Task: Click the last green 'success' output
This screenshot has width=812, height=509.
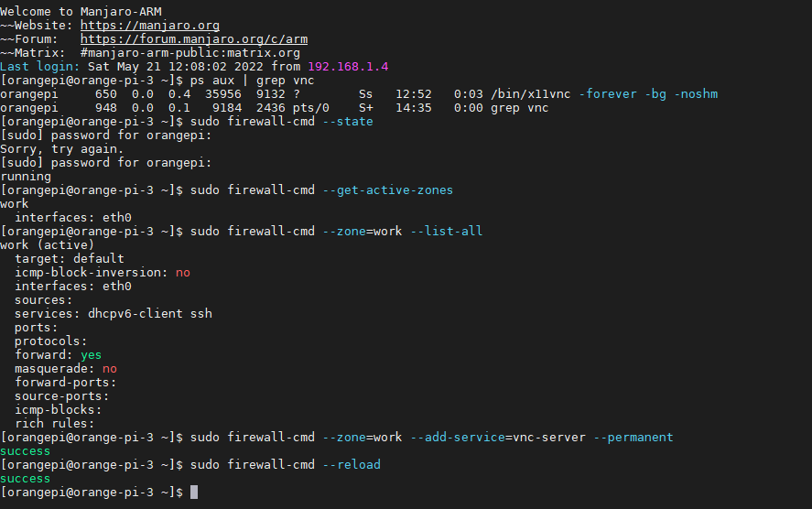Action: pos(26,479)
